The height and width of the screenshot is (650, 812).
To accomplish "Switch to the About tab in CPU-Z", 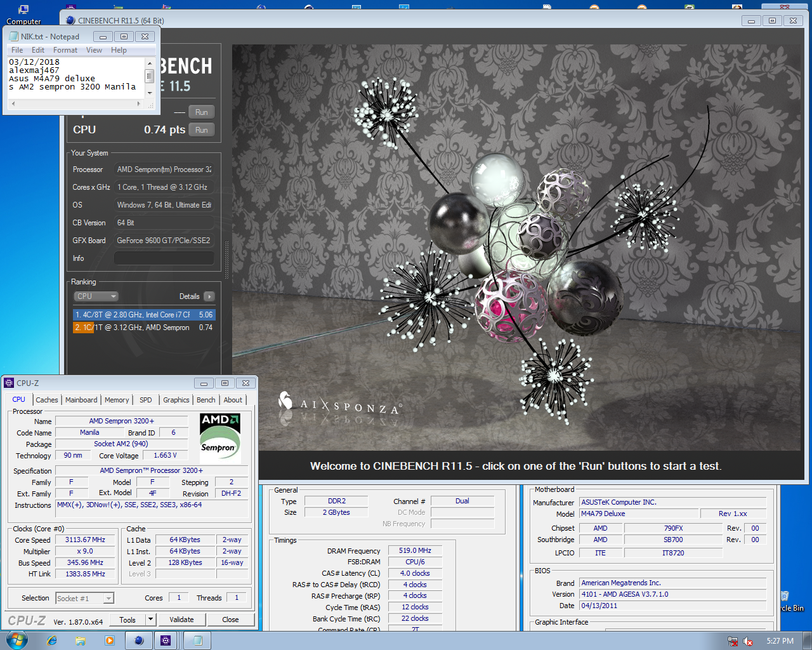I will coord(233,400).
